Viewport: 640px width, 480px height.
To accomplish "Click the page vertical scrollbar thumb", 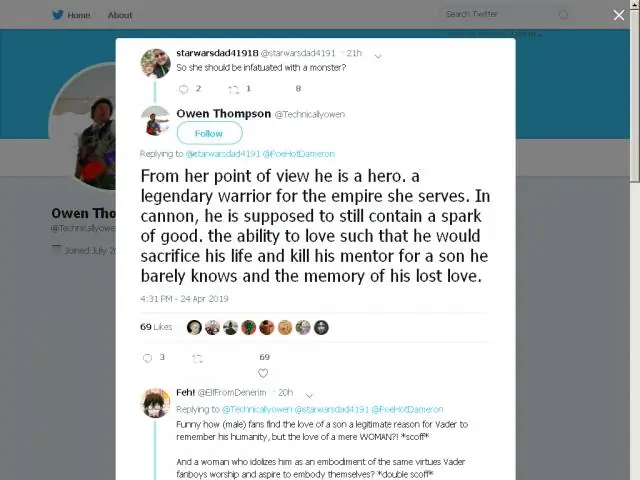I will 635,96.
